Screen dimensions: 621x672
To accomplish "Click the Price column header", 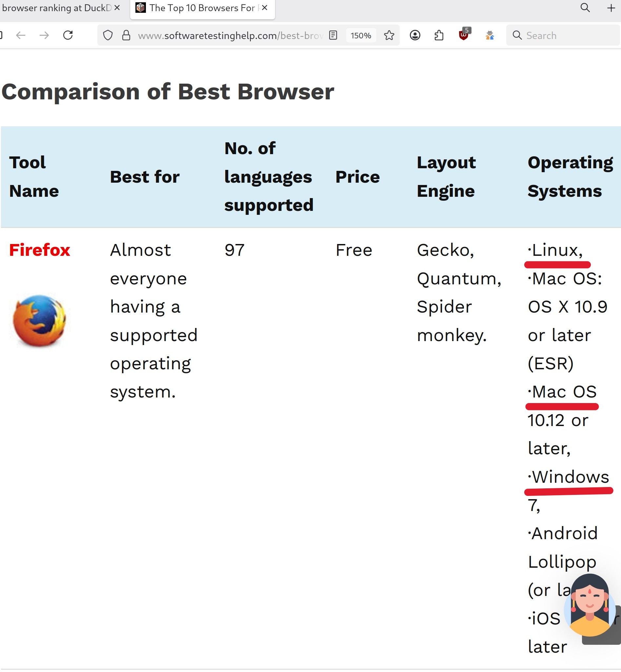I will tap(357, 177).
